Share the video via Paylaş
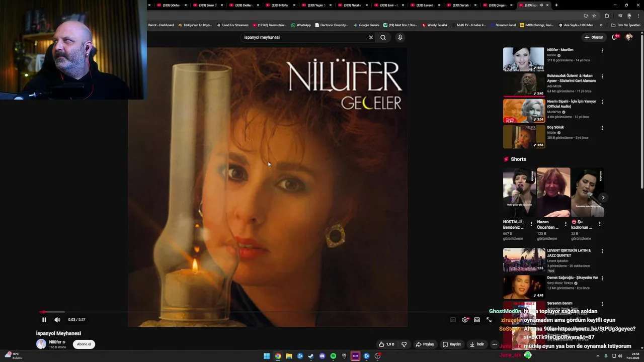Screen dimensions: 644x362 pyautogui.click(x=425, y=344)
